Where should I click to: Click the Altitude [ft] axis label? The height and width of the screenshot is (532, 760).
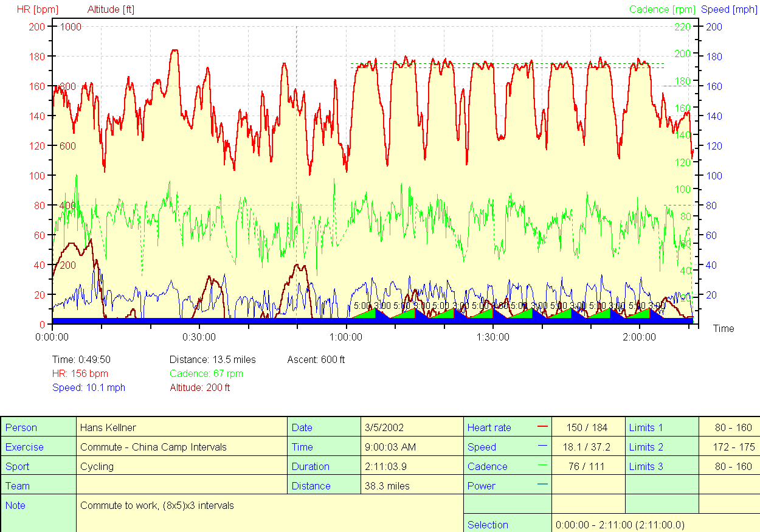(x=112, y=9)
